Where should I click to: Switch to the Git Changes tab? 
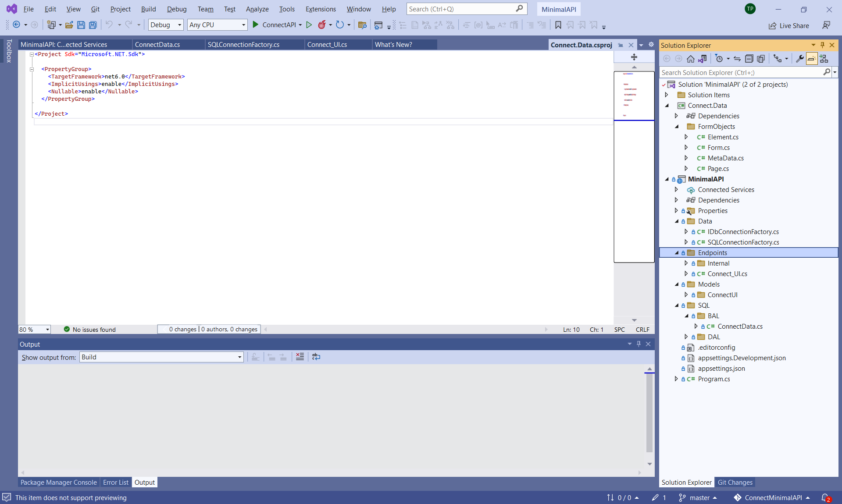point(735,483)
